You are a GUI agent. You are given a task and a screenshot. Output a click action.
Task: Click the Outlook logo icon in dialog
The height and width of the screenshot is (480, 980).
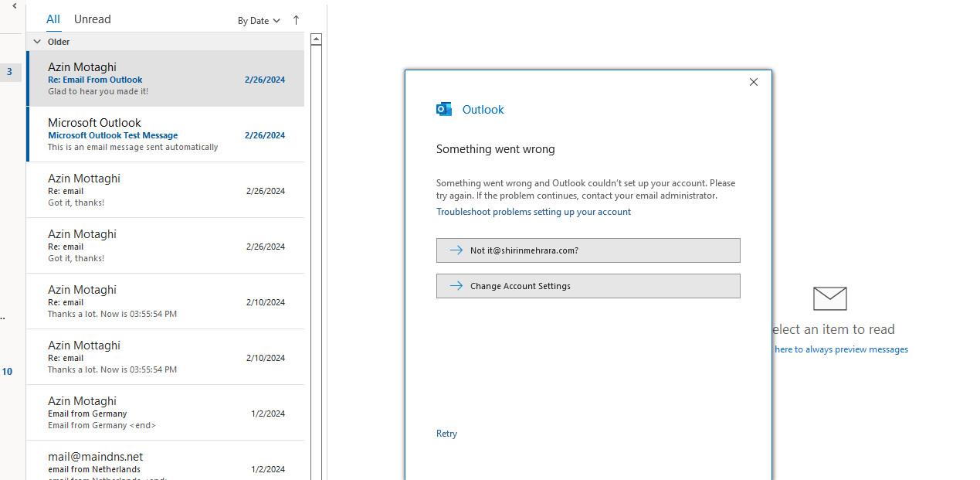point(444,109)
